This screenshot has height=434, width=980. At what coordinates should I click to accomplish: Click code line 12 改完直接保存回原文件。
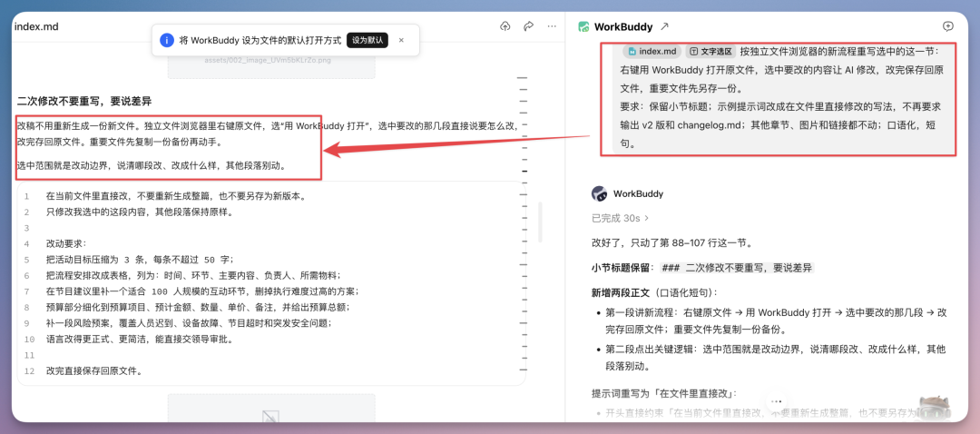[95, 371]
